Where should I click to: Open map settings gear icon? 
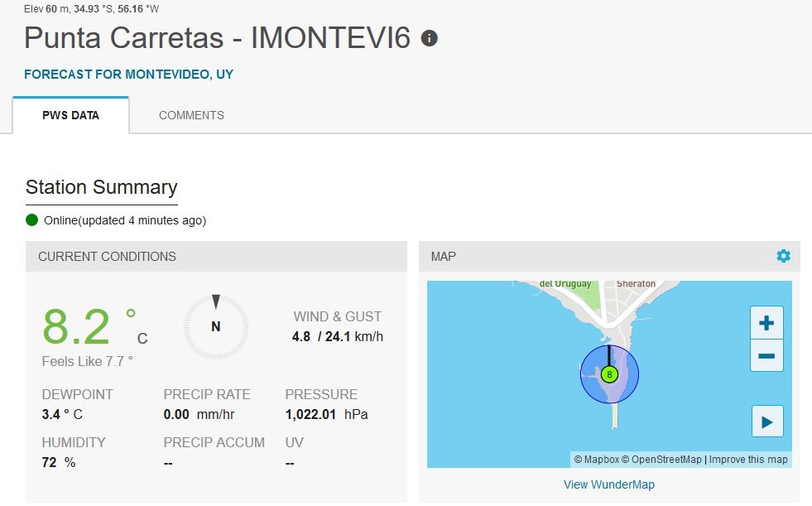[x=783, y=257]
